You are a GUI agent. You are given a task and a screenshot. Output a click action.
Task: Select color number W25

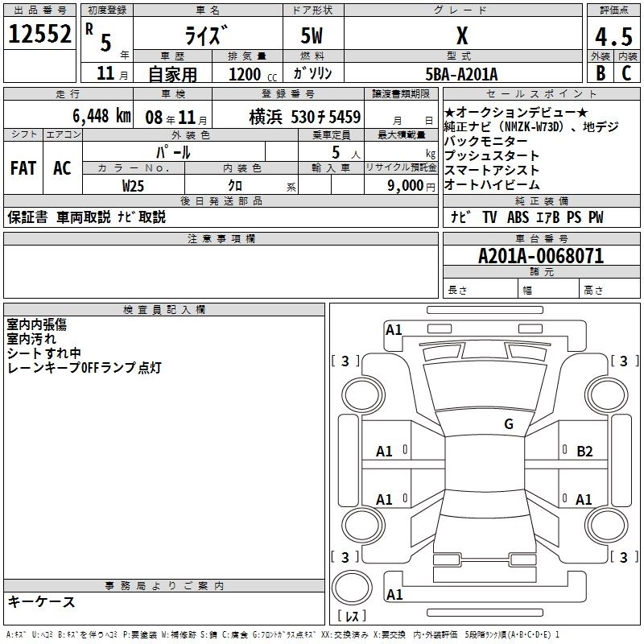pos(133,186)
